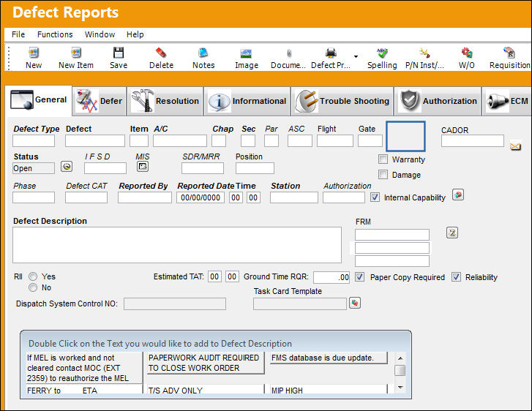Select the MEL reauthorize text snippet
This screenshot has height=411, width=532.
click(84, 368)
